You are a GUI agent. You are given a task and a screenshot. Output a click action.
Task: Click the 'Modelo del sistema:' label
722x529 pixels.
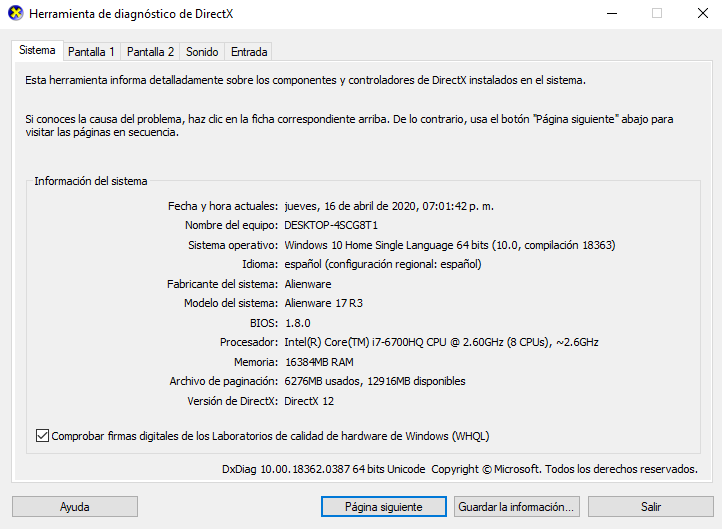231,303
